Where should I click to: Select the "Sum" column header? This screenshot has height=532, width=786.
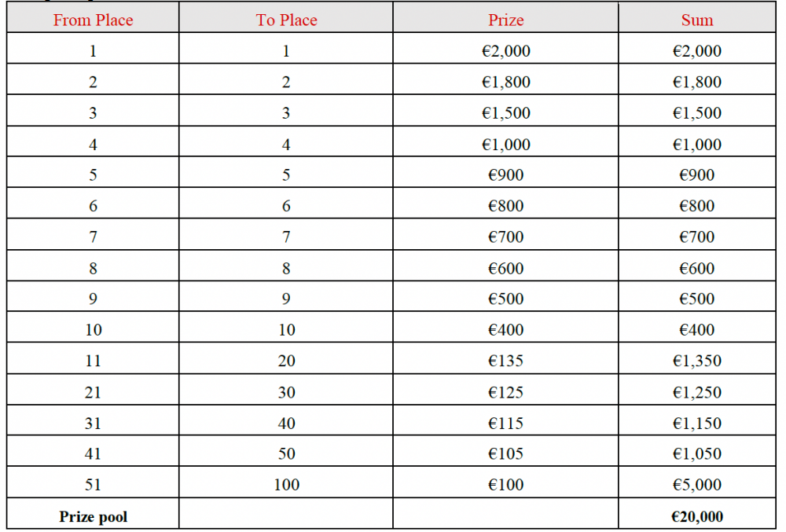[x=697, y=20]
